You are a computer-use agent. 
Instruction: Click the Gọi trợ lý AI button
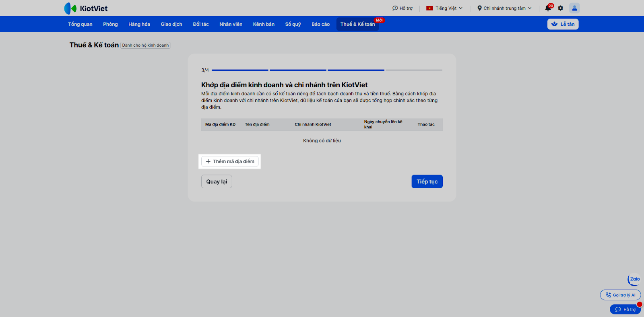tap(620, 295)
